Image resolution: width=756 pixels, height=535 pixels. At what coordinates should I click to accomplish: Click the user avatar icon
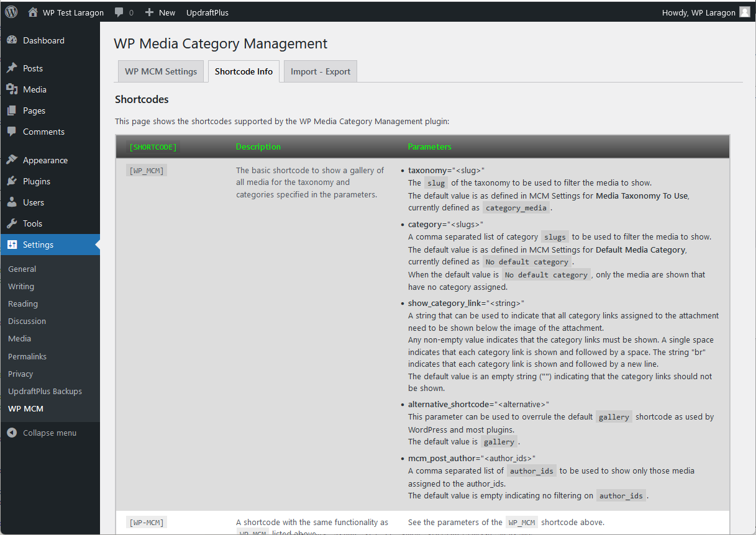pyautogui.click(x=744, y=12)
